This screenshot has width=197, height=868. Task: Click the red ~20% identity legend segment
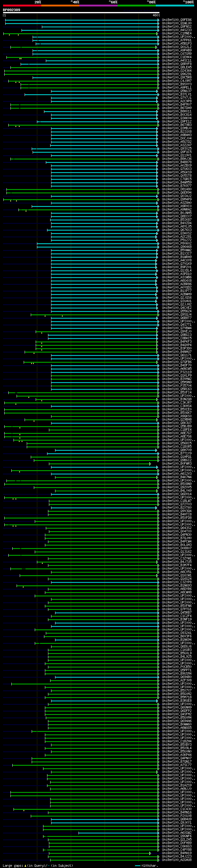tap(22, 6)
